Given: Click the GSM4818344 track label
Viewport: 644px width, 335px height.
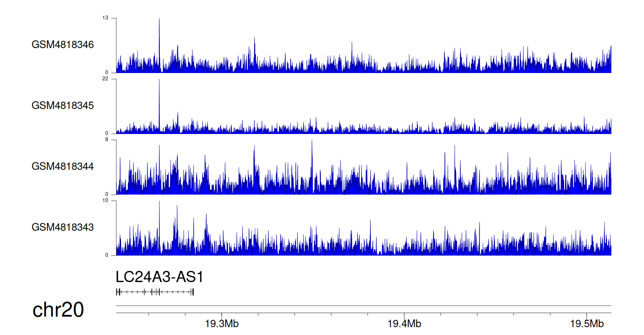Looking at the screenshot, I should (63, 166).
